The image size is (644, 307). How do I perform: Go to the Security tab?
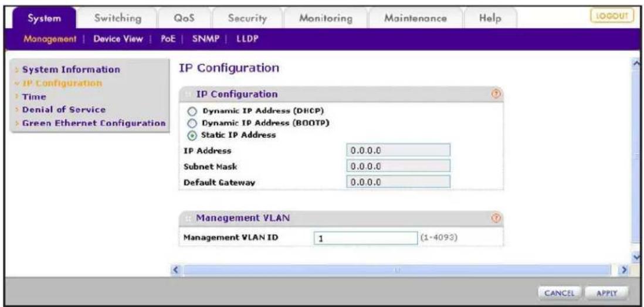(247, 19)
